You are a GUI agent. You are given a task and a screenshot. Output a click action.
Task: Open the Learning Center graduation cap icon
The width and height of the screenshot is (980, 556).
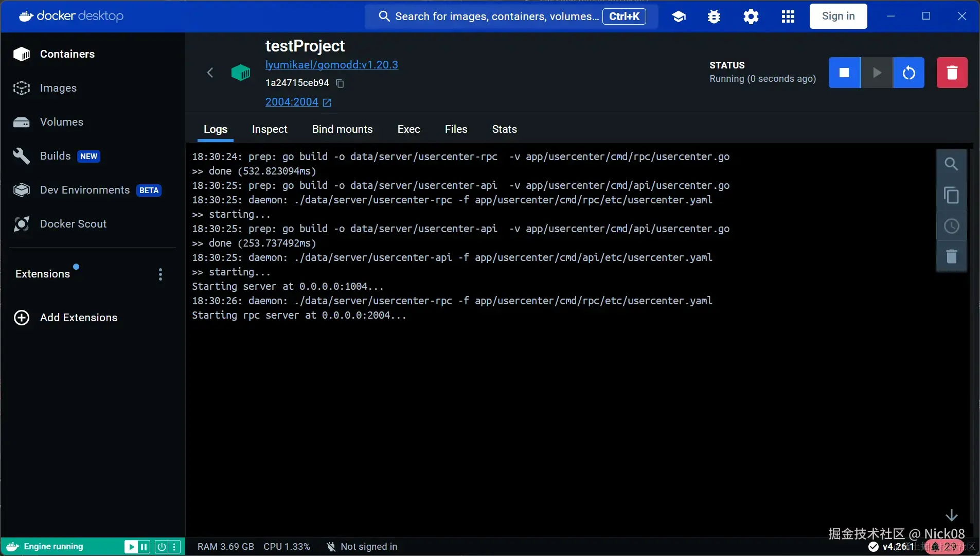tap(679, 16)
